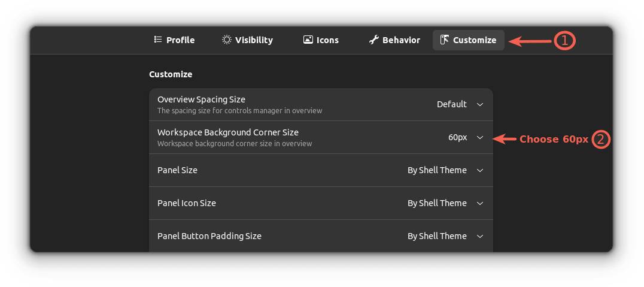Click the Panel Size row label
The width and height of the screenshot is (644, 287).
pos(177,170)
